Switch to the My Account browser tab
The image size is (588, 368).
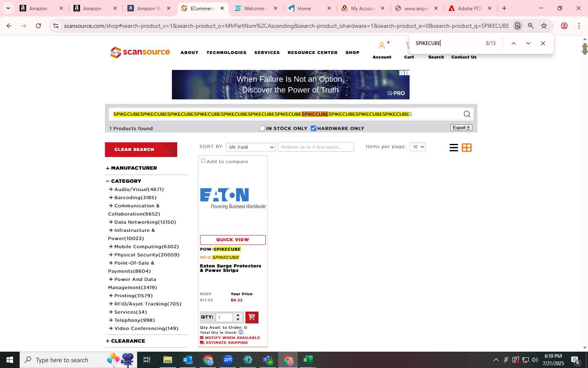(363, 8)
